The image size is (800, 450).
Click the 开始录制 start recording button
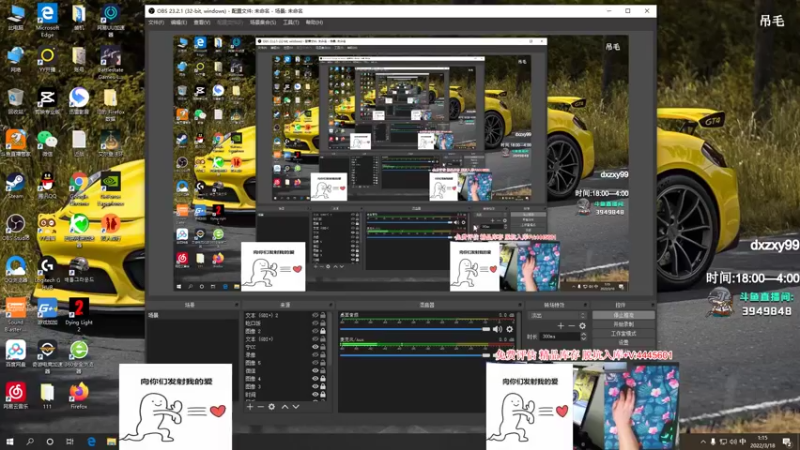pos(623,324)
